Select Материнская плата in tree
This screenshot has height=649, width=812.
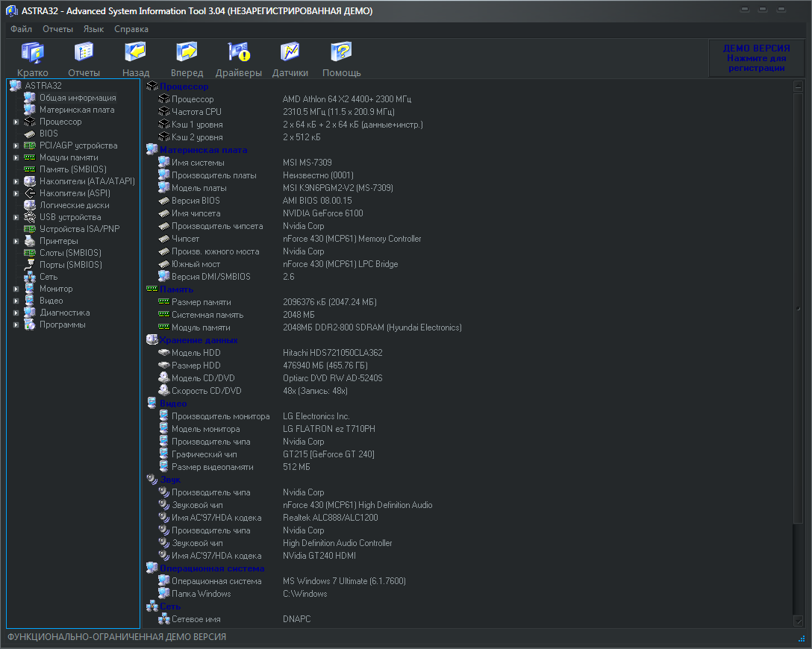[77, 109]
